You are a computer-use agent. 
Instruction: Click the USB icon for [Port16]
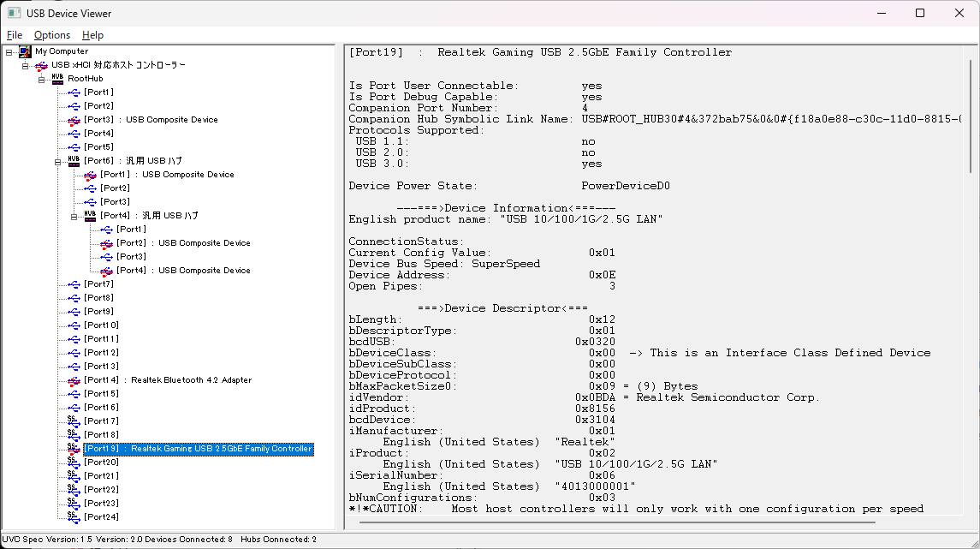(x=74, y=408)
